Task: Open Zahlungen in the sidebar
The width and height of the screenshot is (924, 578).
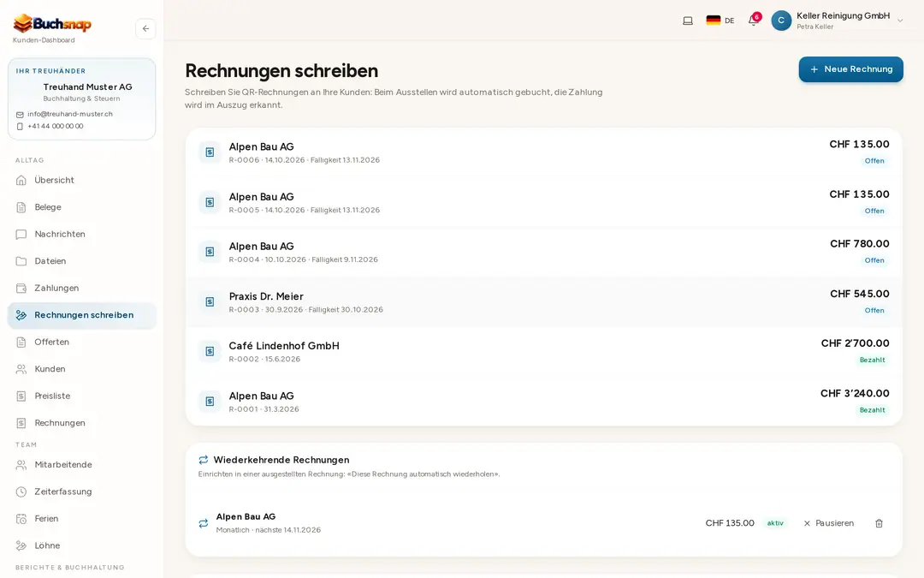Action: (x=82, y=288)
